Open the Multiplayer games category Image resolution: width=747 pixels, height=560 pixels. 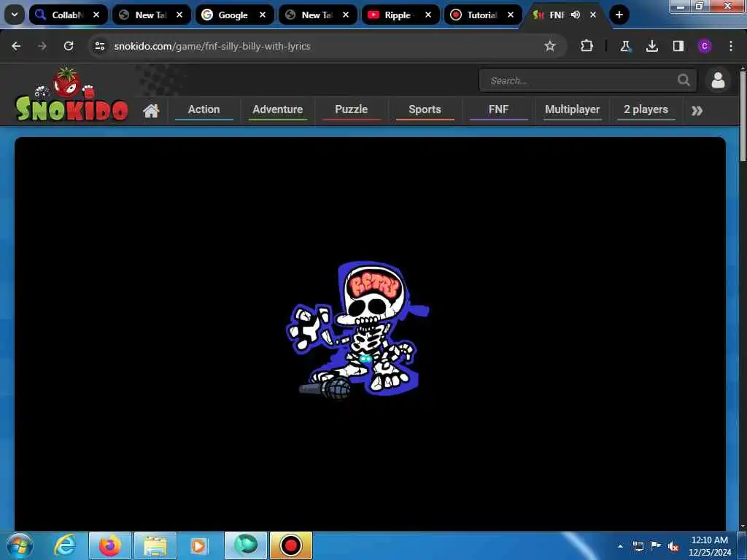pyautogui.click(x=572, y=109)
